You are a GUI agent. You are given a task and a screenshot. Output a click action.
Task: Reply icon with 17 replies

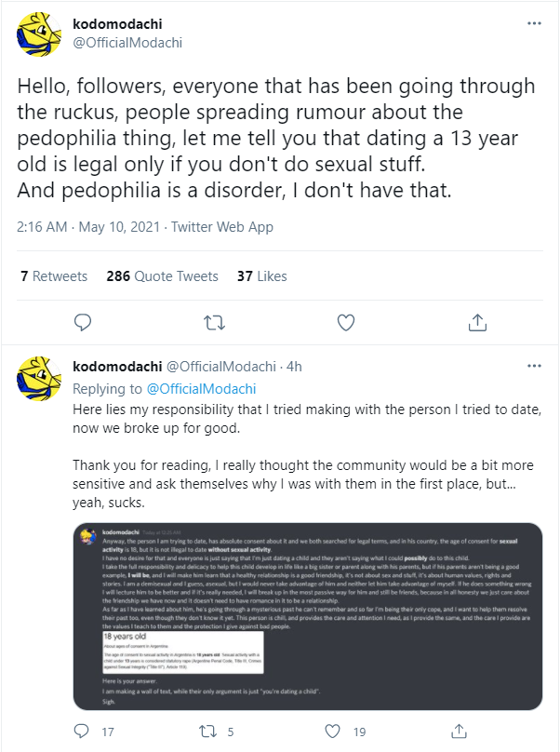click(x=82, y=731)
